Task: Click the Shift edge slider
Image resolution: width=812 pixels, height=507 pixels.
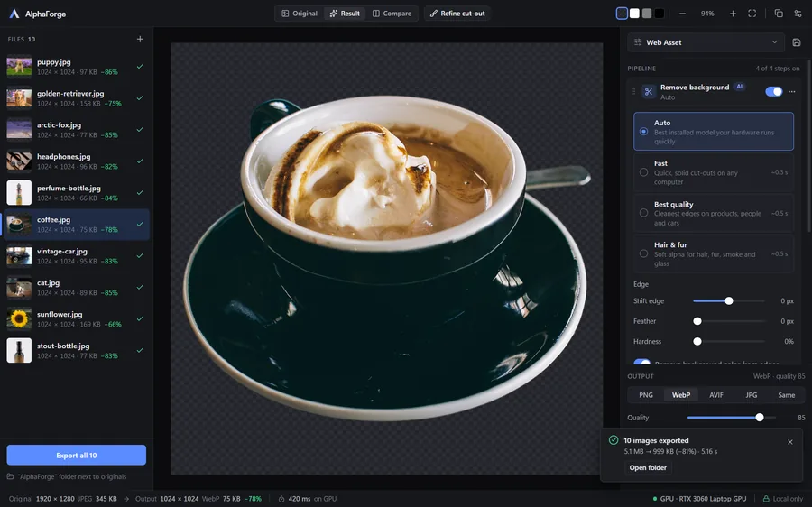Action: tap(729, 301)
